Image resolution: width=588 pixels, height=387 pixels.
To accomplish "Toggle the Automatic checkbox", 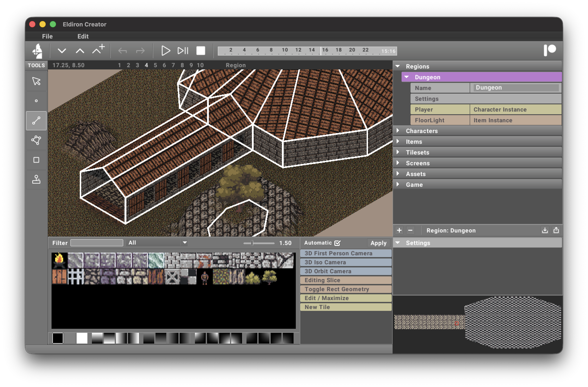I will (x=337, y=243).
